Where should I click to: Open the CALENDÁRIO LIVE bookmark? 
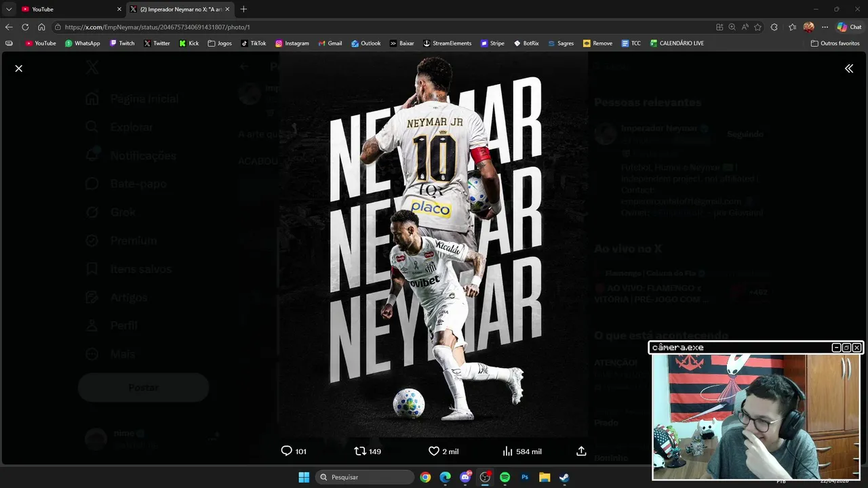pyautogui.click(x=677, y=43)
